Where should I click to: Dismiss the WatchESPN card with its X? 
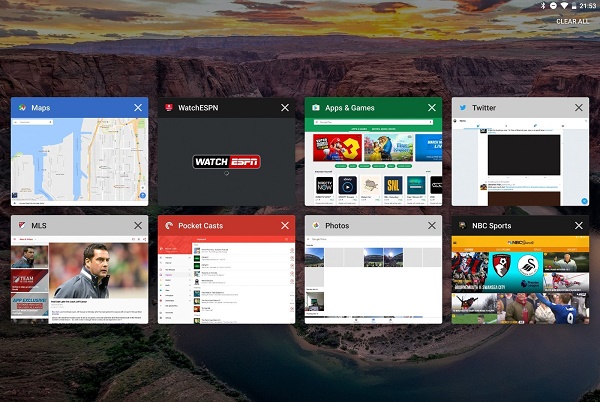click(285, 108)
